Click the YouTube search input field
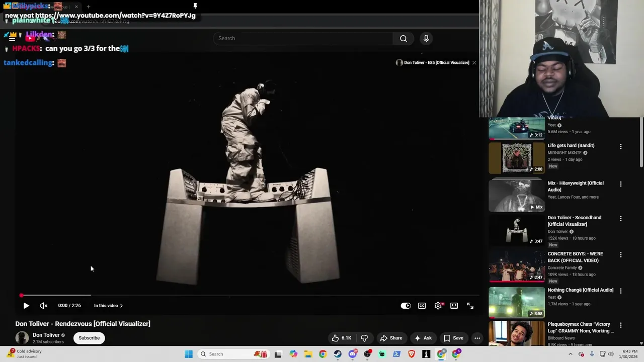644x362 pixels. tap(303, 38)
